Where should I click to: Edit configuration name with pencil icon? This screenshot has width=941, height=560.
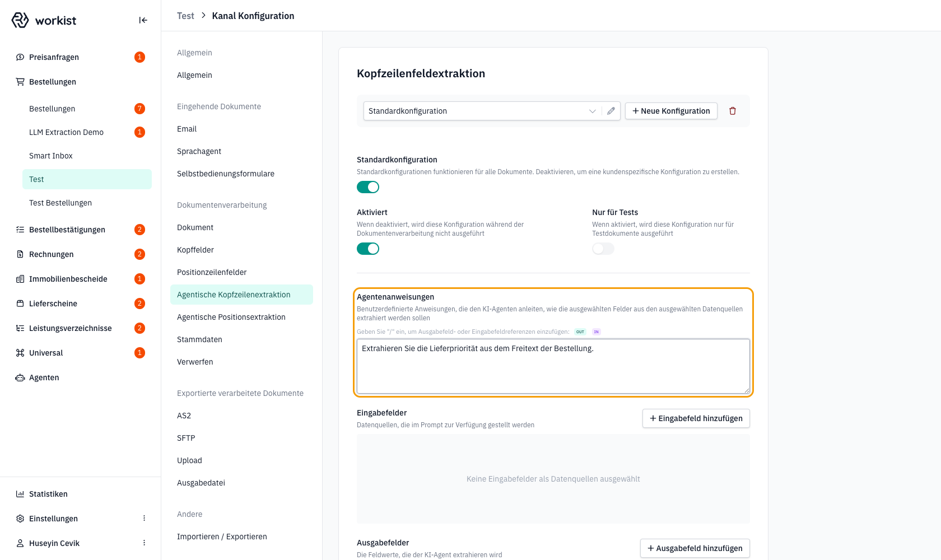pyautogui.click(x=611, y=111)
